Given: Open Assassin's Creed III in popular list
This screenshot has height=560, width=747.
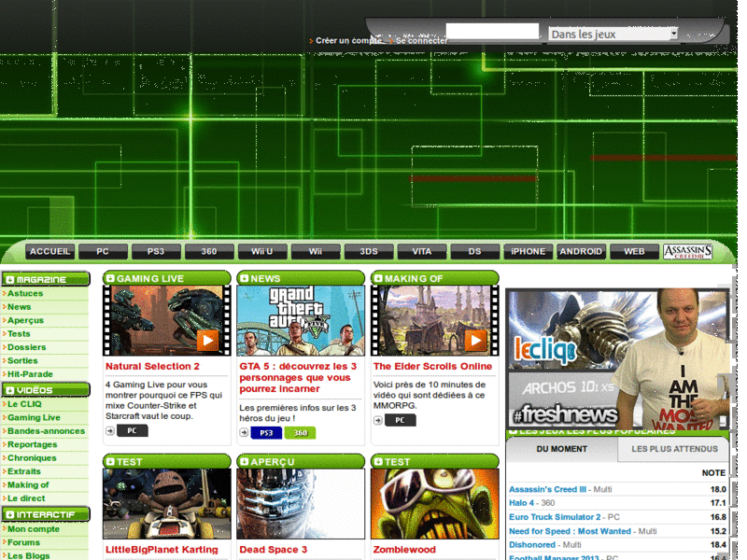Looking at the screenshot, I should click(547, 489).
